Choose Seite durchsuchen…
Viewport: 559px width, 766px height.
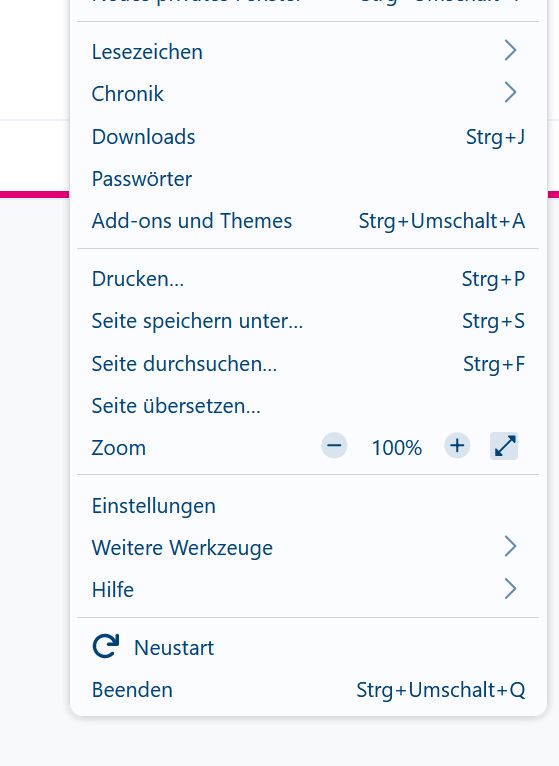308,364
